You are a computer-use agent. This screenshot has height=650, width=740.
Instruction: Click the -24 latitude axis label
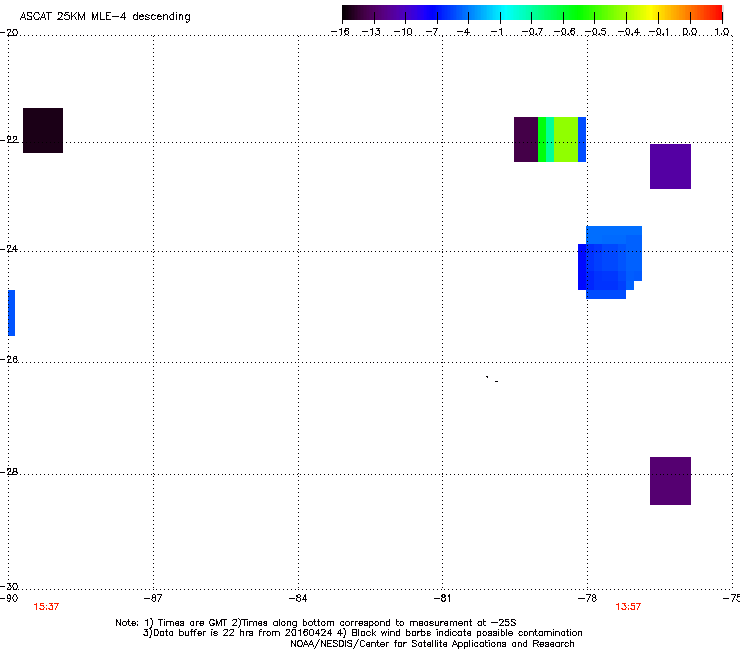[9, 248]
